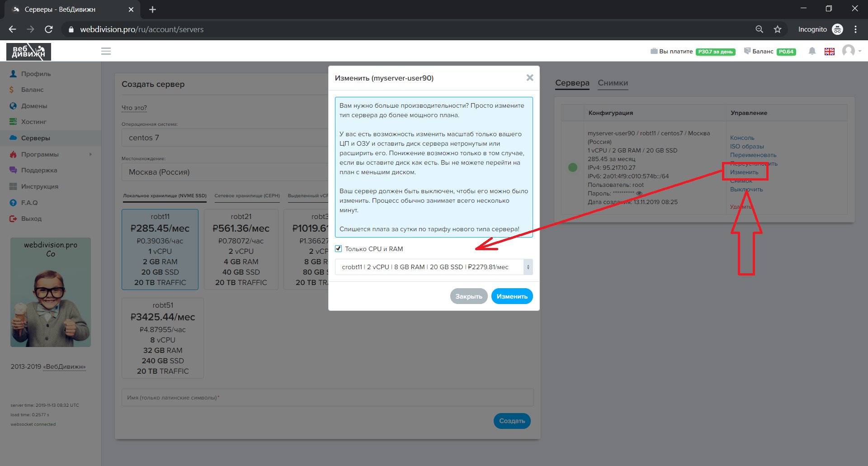The width and height of the screenshot is (868, 466).
Task: Close the Изменить dialog with X
Action: click(529, 78)
